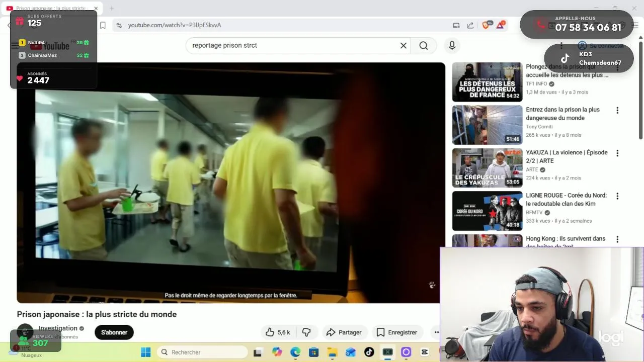This screenshot has height=362, width=644.
Task: Open Microsoft Edge from the taskbar
Action: pyautogui.click(x=295, y=352)
